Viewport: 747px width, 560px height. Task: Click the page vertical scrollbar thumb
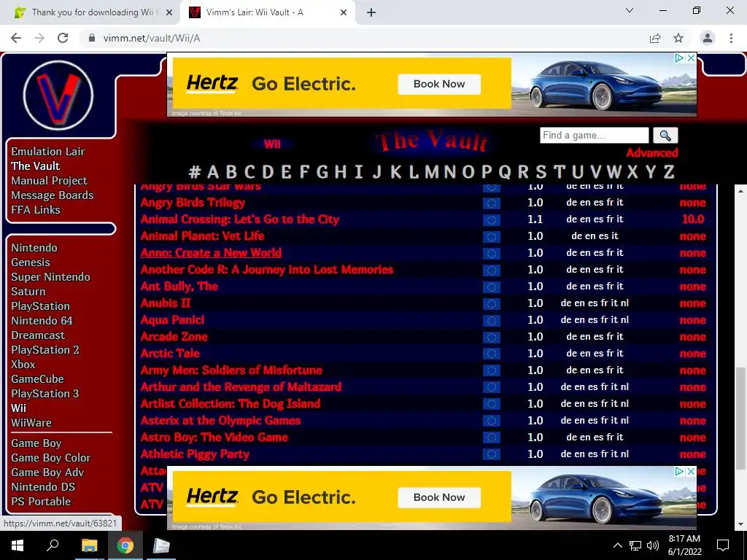point(740,418)
